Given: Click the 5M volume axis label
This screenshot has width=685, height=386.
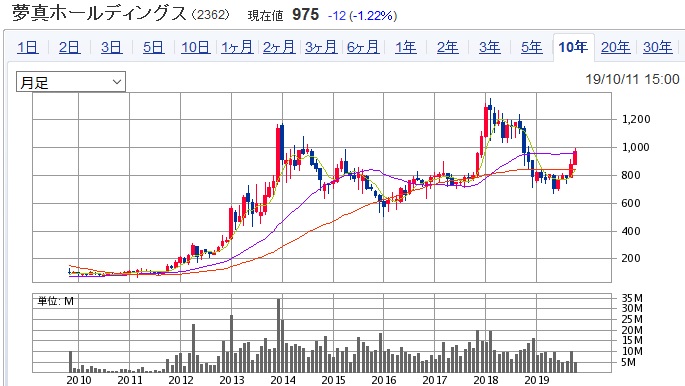Looking at the screenshot, I should [x=629, y=362].
